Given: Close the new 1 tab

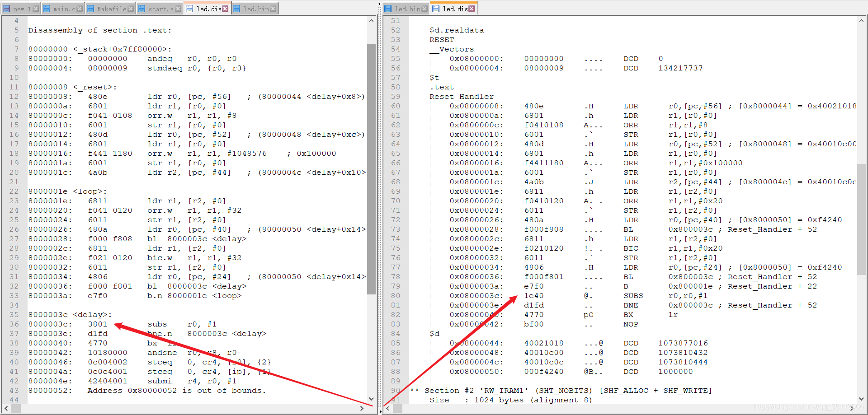Looking at the screenshot, I should pyautogui.click(x=36, y=9).
